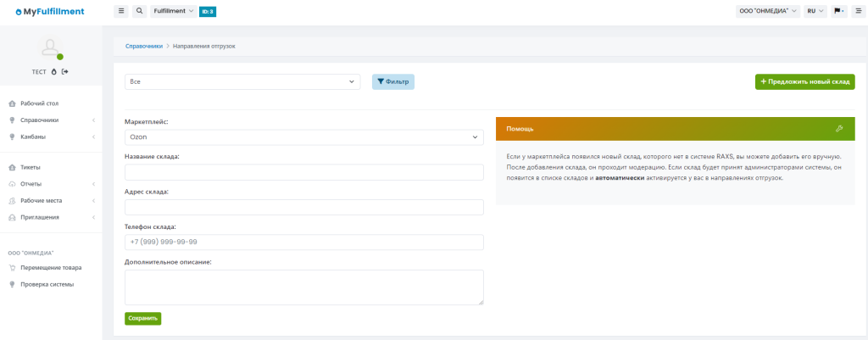Open the Маркетплейс dropdown showing Ozon
Viewport: 868px width, 340px height.
click(303, 137)
